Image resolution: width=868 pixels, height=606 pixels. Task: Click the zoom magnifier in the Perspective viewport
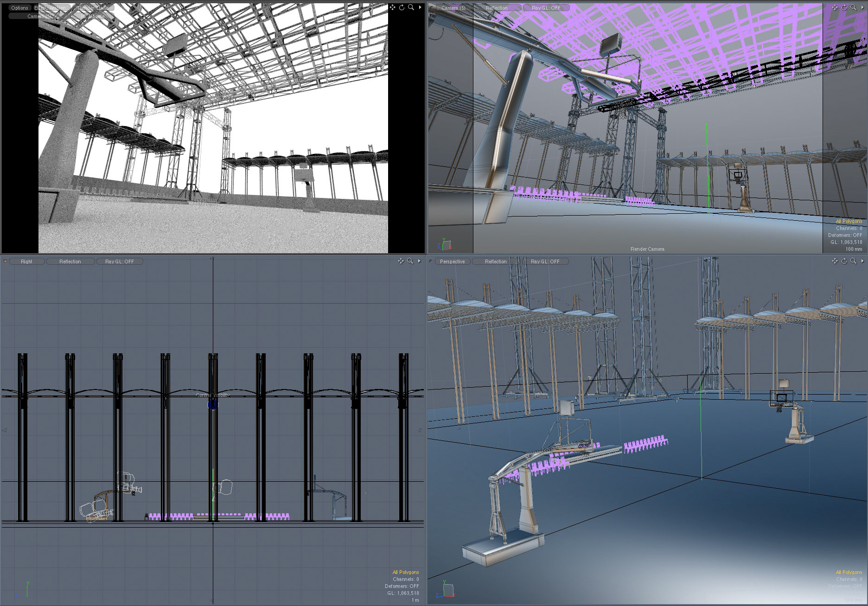[853, 261]
